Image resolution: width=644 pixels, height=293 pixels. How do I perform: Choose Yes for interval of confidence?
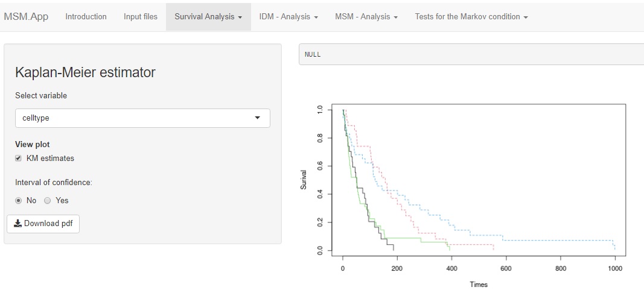(47, 200)
